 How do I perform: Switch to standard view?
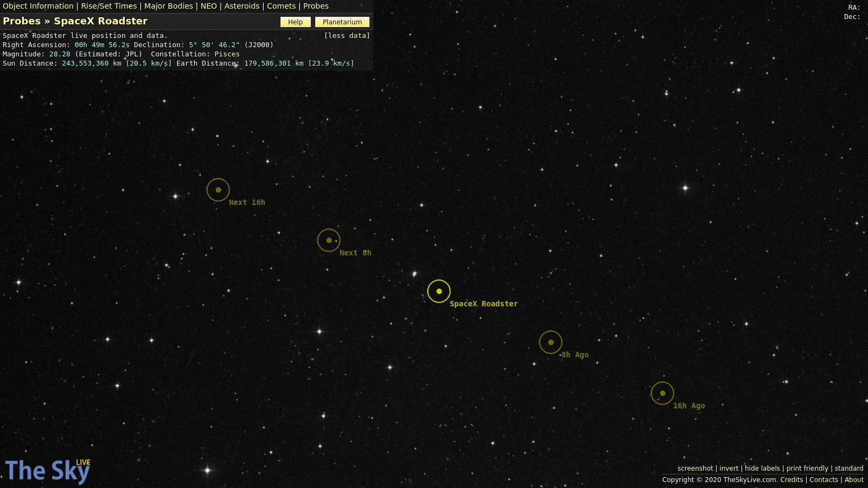click(x=849, y=468)
